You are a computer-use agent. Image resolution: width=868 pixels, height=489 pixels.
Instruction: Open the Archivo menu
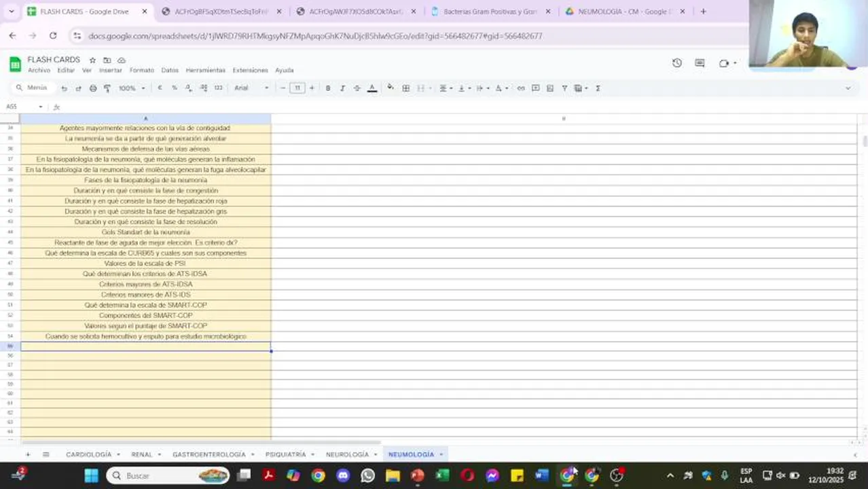[39, 71]
